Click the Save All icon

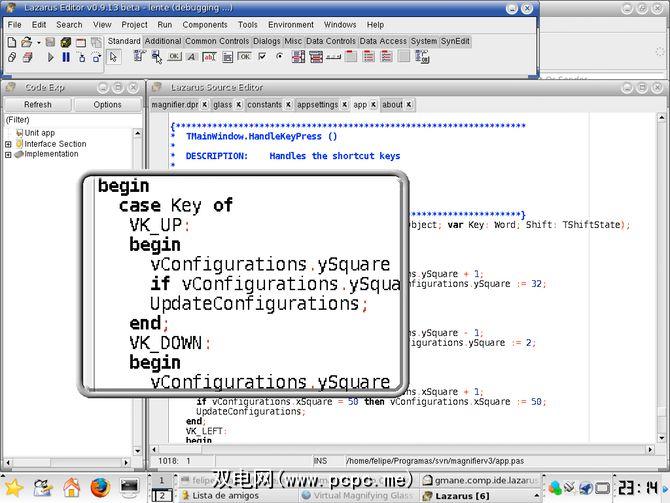click(65, 42)
